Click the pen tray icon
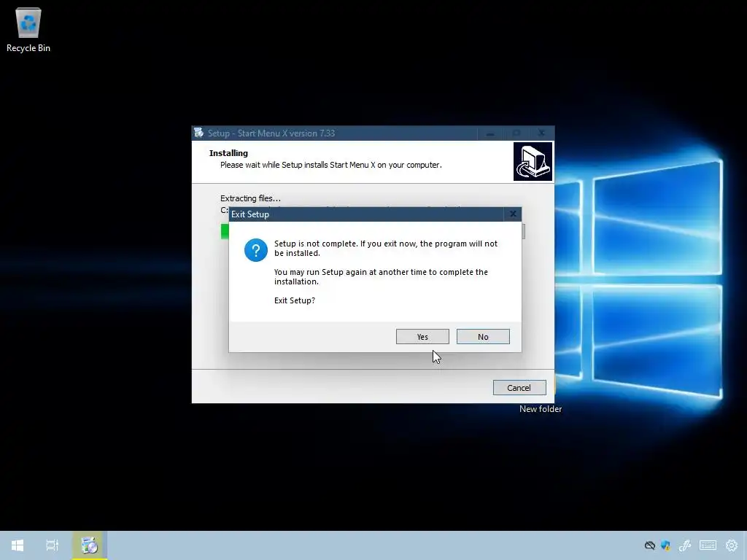The width and height of the screenshot is (747, 560). (684, 545)
